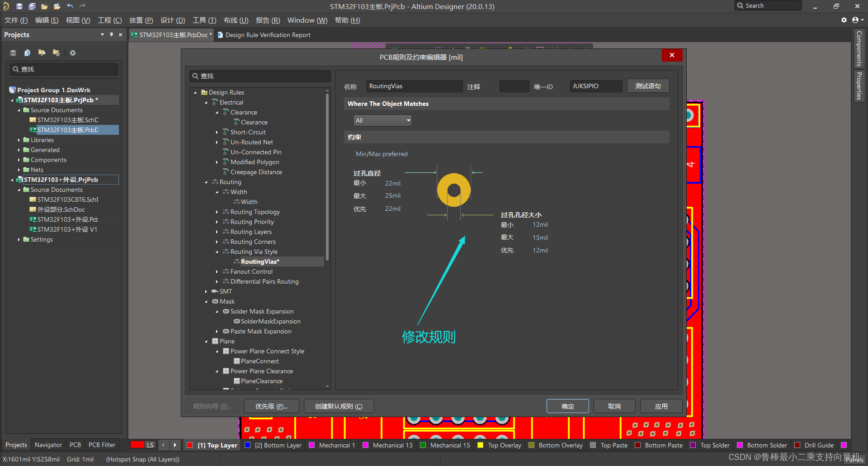The height and width of the screenshot is (466, 868).
Task: Click the Top Overlay yellow color swatch
Action: (x=480, y=445)
